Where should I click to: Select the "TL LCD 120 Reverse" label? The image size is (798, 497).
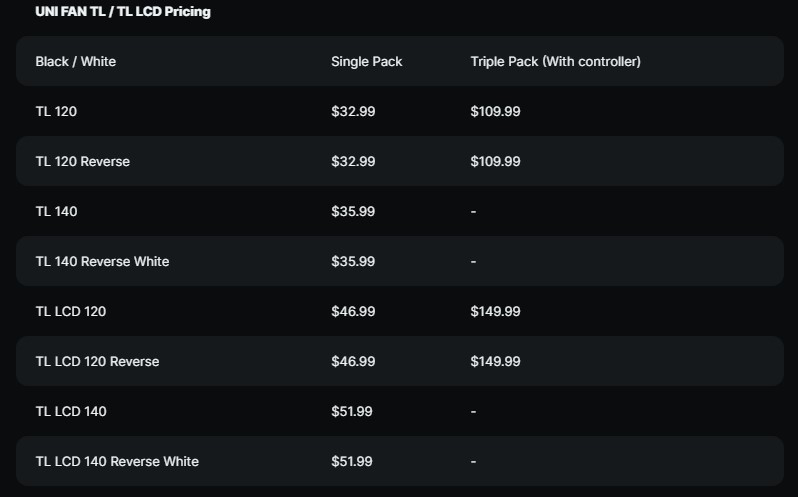coord(97,362)
